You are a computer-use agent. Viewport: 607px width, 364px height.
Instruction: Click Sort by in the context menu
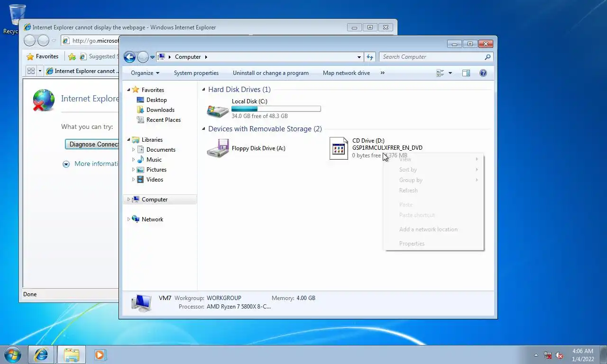[433, 170]
